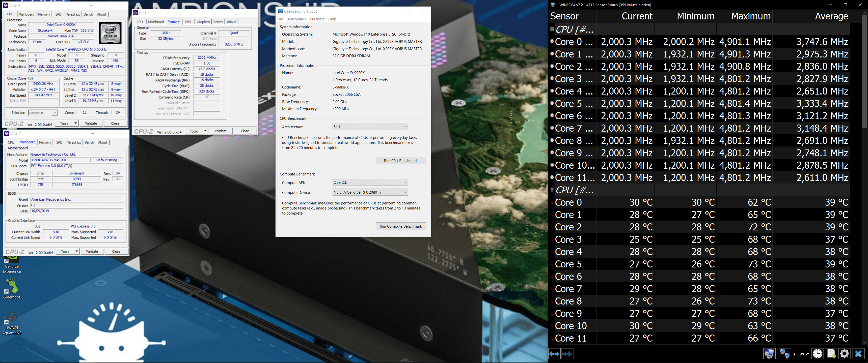Click CPU-Z Memory window title bar icon
Screen dimensions: 868x363
(x=135, y=13)
